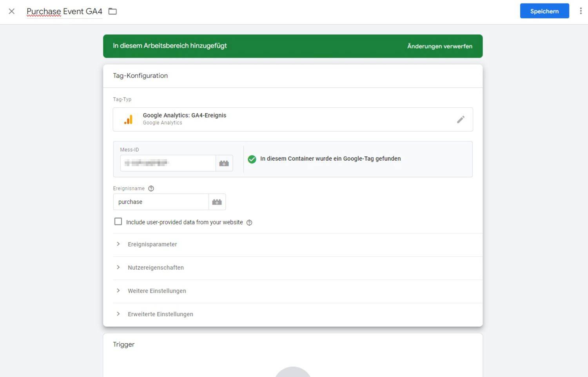Close the tag editor with the X icon
The image size is (588, 377).
tap(12, 11)
